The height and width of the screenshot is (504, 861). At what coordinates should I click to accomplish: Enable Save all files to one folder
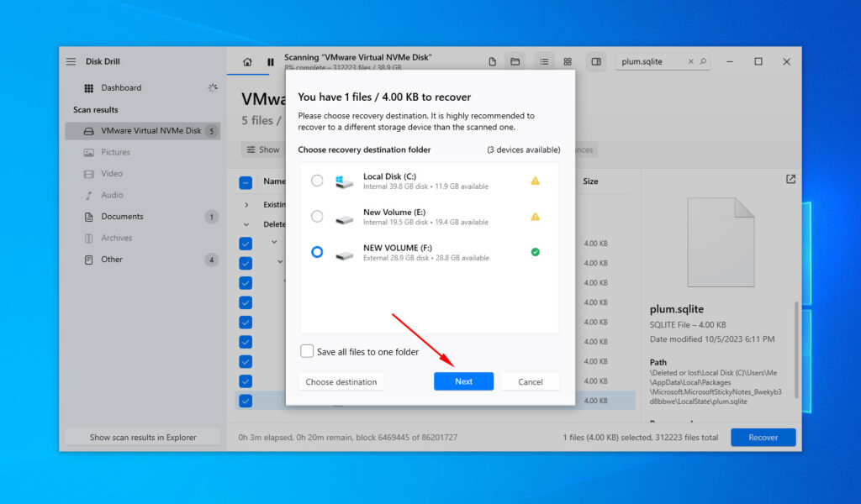pos(307,351)
